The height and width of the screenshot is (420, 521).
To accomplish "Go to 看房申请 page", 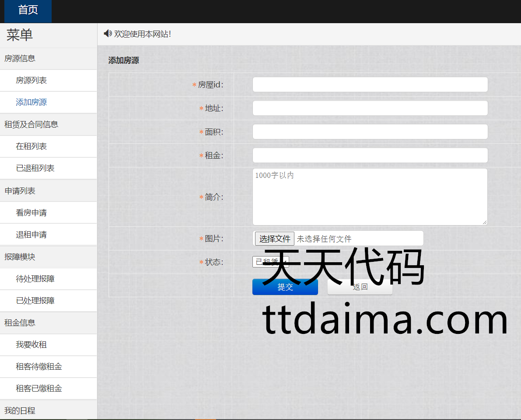I will (x=31, y=213).
